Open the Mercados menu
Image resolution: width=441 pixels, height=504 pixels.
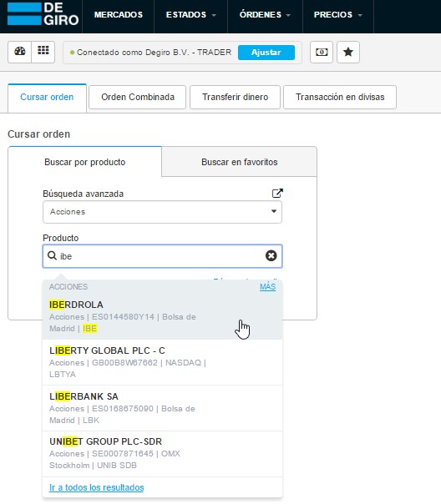(119, 15)
